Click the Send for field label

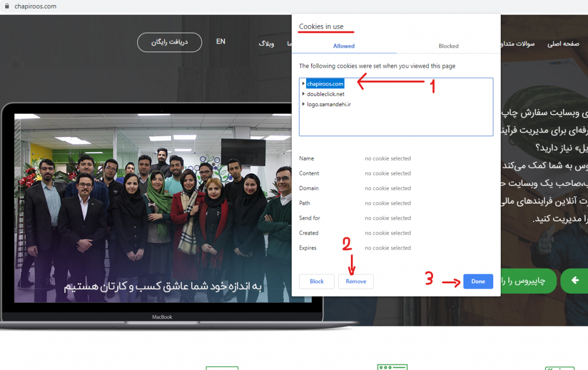(x=310, y=218)
